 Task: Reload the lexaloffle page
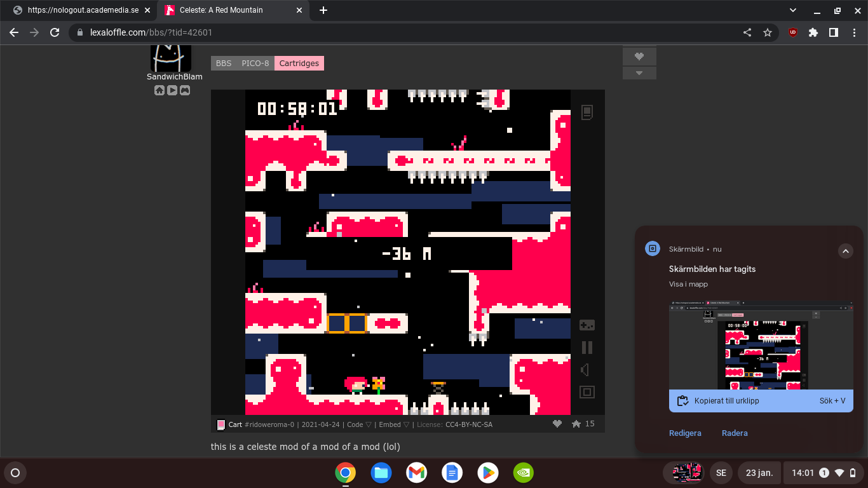click(x=55, y=32)
